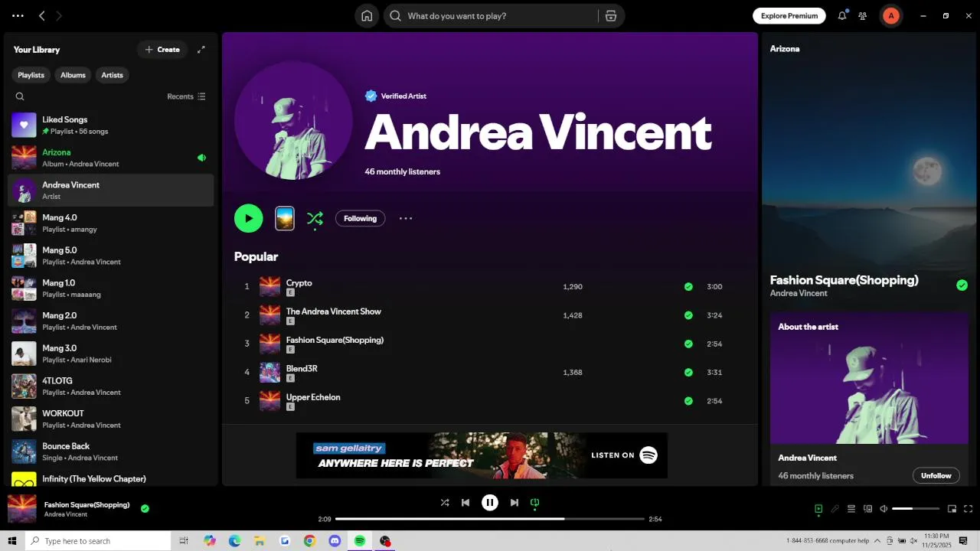
Task: Open the Spotify Home page icon
Action: pyautogui.click(x=367, y=16)
